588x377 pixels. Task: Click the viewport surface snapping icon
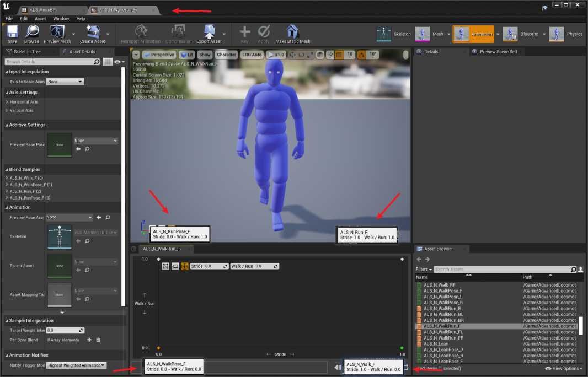pos(330,55)
